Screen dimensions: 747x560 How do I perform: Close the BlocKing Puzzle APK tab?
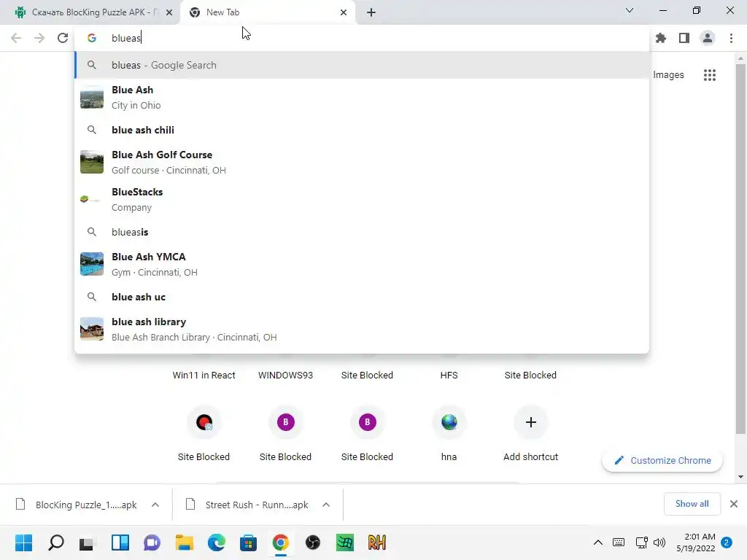click(169, 12)
